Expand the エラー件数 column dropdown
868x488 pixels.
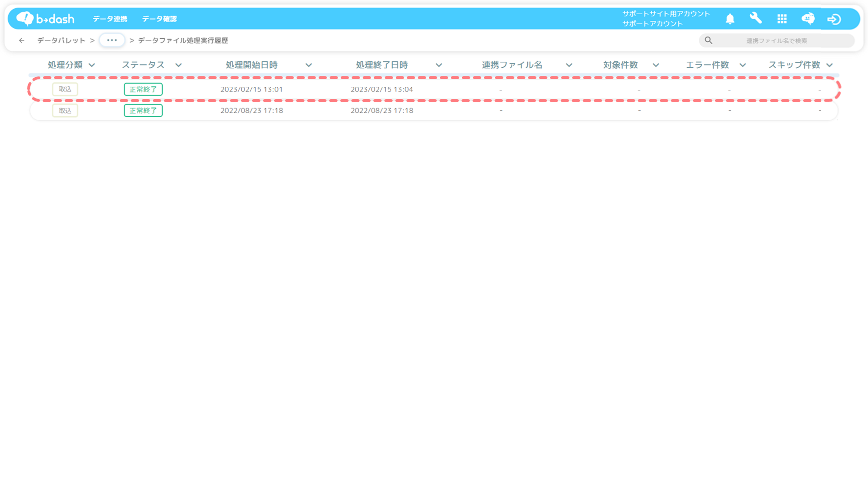(743, 65)
